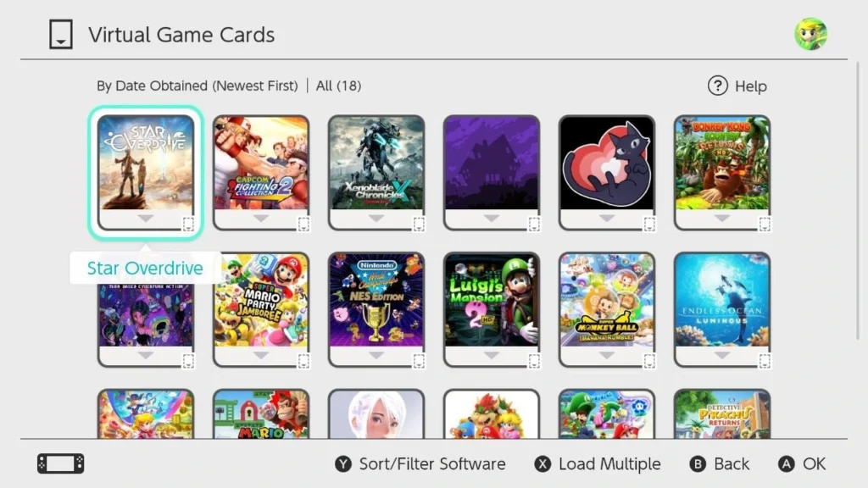Click the A button icon
The image size is (868, 488).
point(786,463)
